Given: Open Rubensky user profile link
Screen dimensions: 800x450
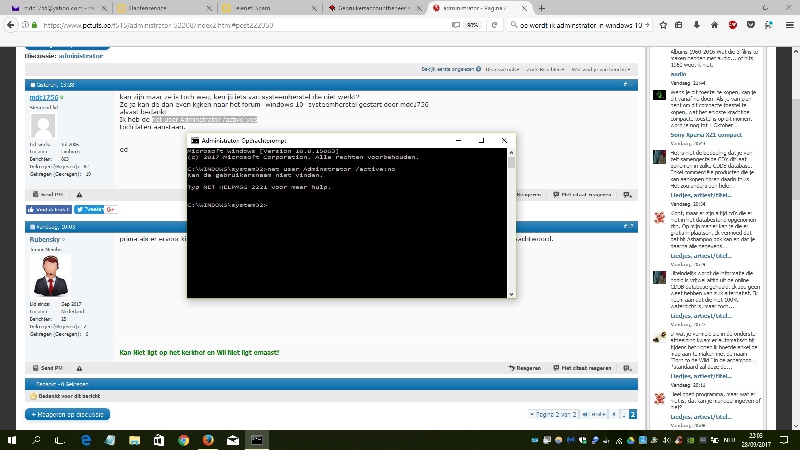Looking at the screenshot, I should (44, 239).
